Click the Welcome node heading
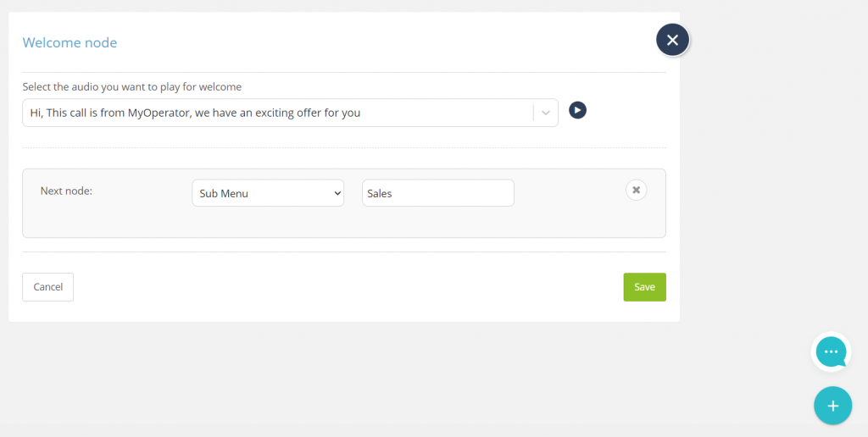The image size is (868, 437). tap(70, 42)
